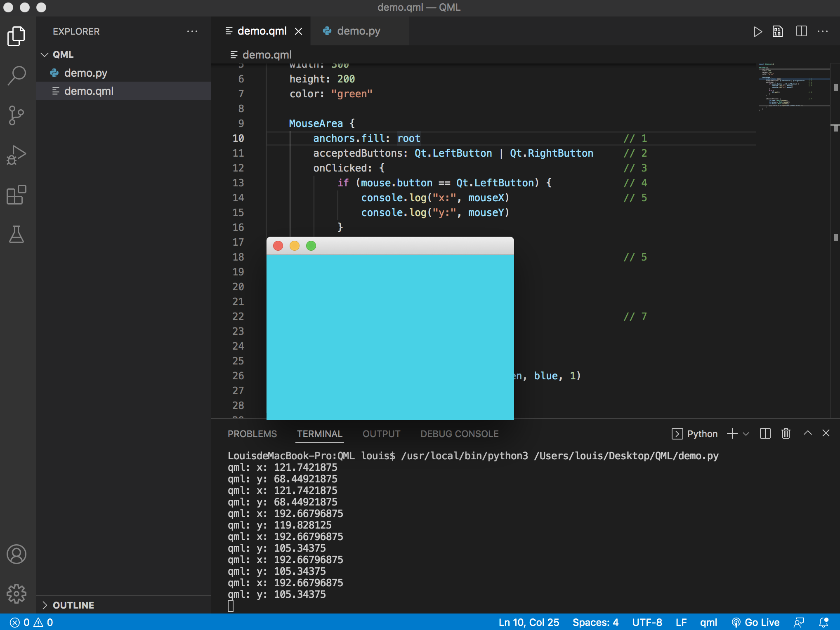Split the editor to the right
Image resolution: width=840 pixels, height=630 pixels.
801,32
